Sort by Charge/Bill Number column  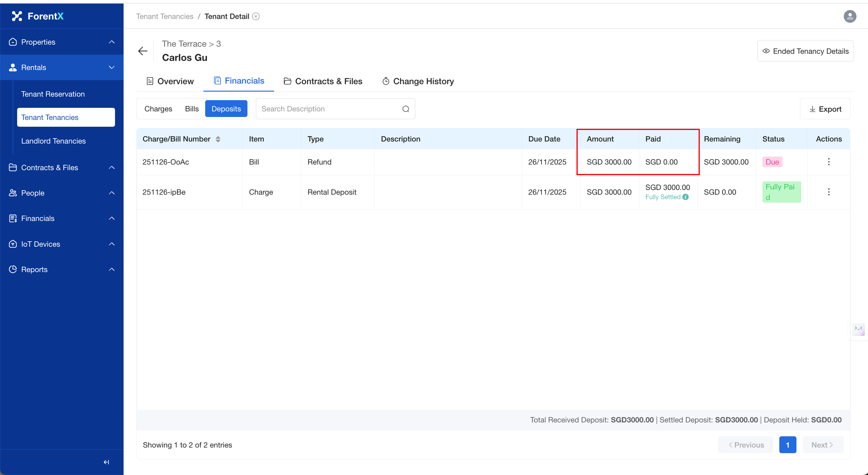coord(218,139)
